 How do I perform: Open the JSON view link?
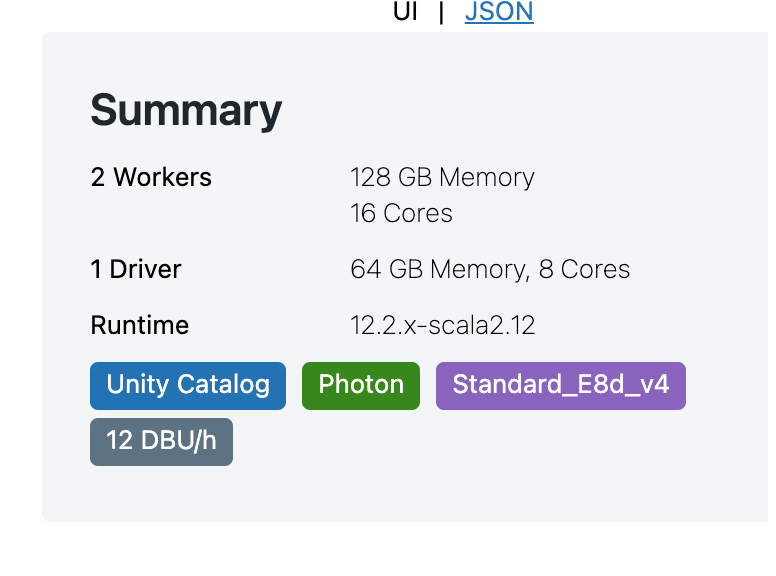point(499,12)
